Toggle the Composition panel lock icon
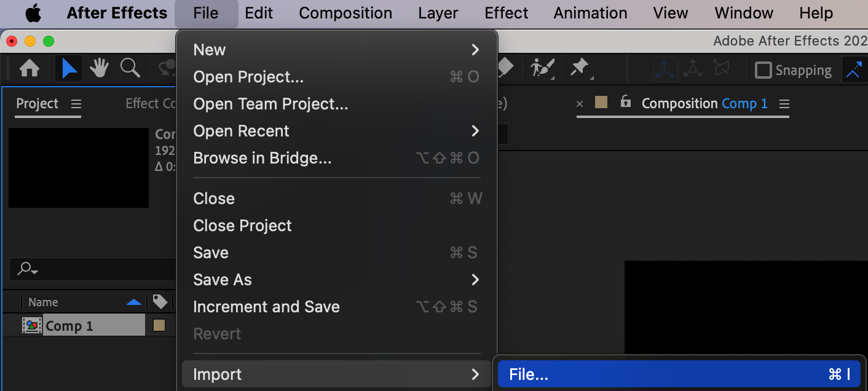This screenshot has height=391, width=868. coord(625,102)
